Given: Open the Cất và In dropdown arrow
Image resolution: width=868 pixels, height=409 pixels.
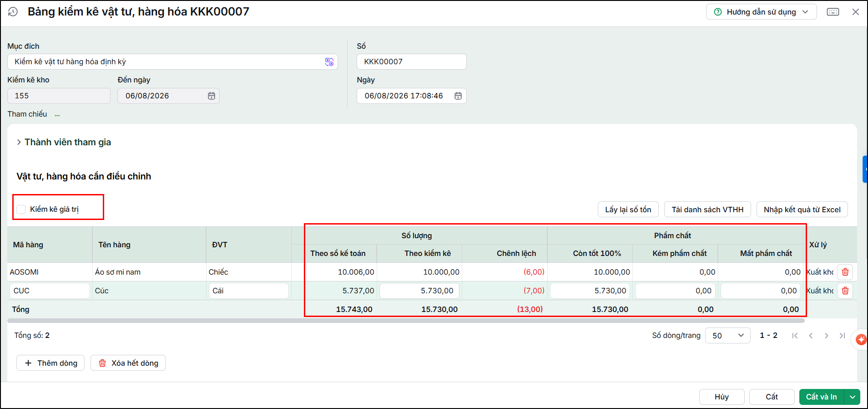Looking at the screenshot, I should point(852,397).
